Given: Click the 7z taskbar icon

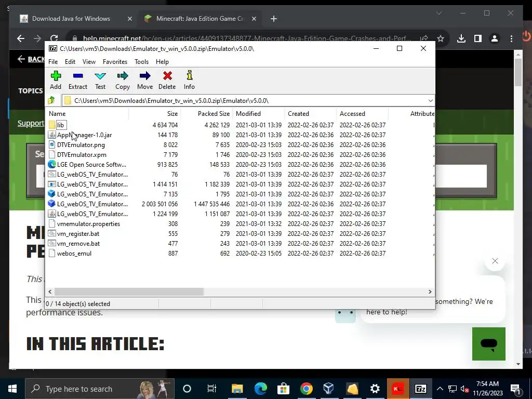Looking at the screenshot, I should pos(421,389).
